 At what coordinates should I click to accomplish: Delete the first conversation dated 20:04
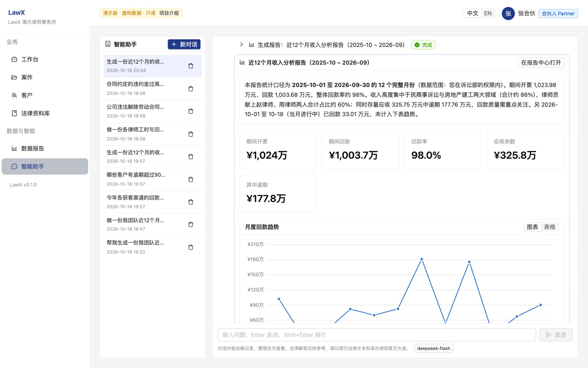[191, 66]
